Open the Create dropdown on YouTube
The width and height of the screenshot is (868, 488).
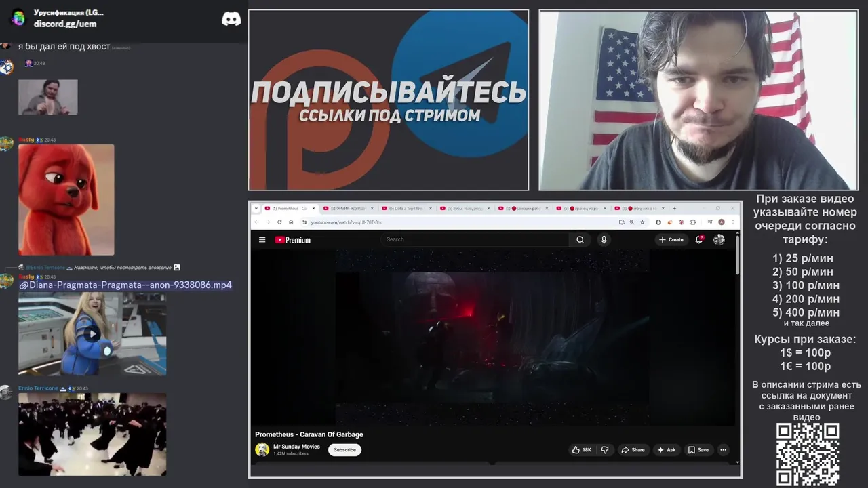(671, 239)
